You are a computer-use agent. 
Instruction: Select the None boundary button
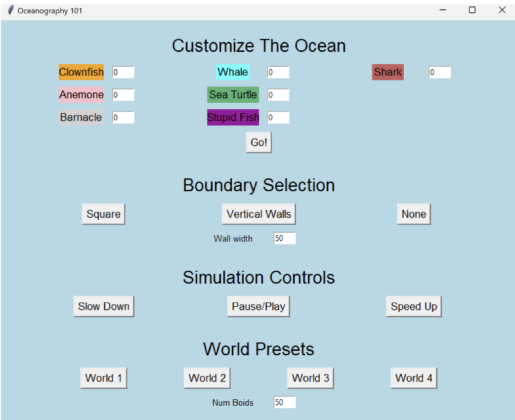414,214
